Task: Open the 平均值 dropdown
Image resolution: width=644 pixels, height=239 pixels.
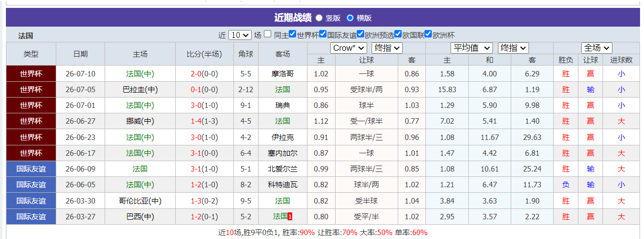Action: click(x=472, y=48)
